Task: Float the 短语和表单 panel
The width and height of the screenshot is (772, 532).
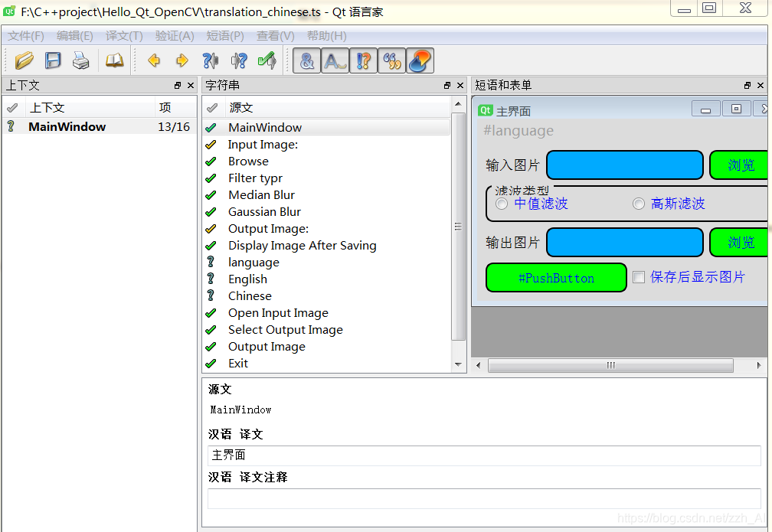Action: [747, 85]
